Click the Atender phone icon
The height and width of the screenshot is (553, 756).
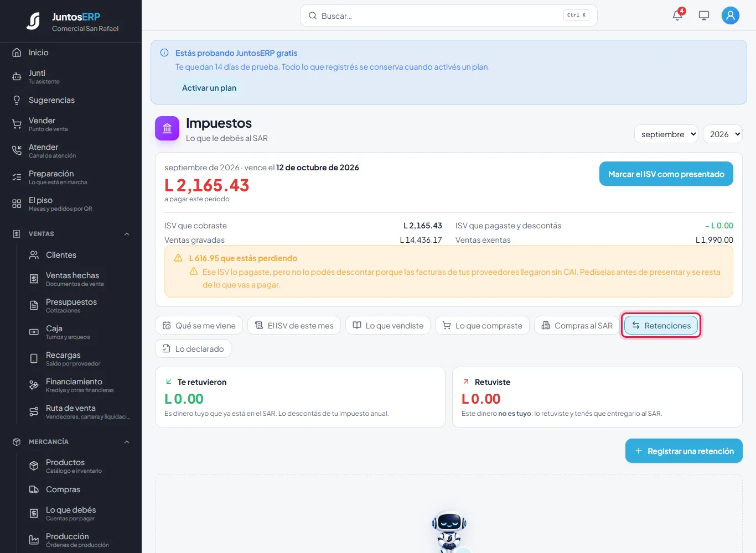pyautogui.click(x=17, y=151)
